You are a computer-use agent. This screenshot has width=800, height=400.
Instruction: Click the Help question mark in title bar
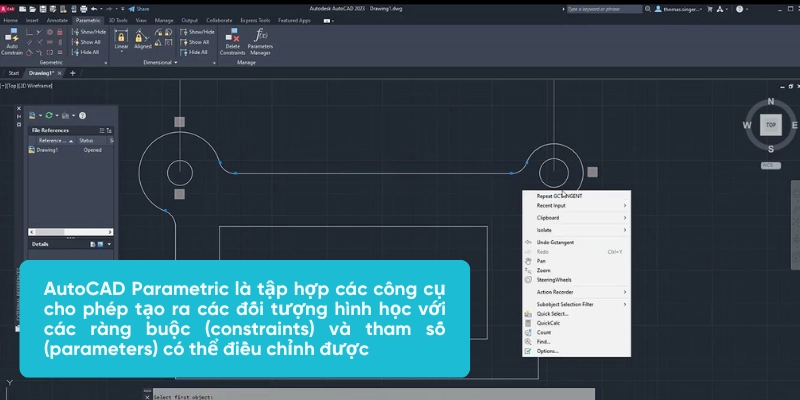tap(739, 9)
